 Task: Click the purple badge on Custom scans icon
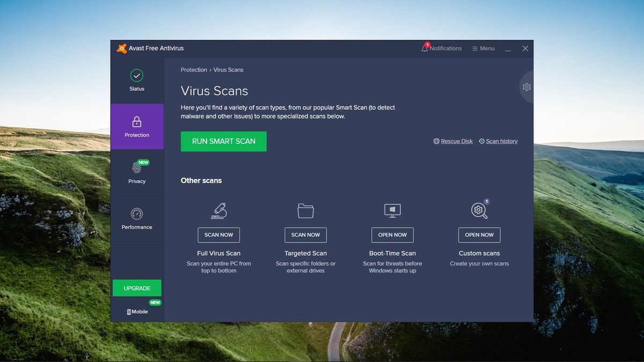tap(486, 202)
